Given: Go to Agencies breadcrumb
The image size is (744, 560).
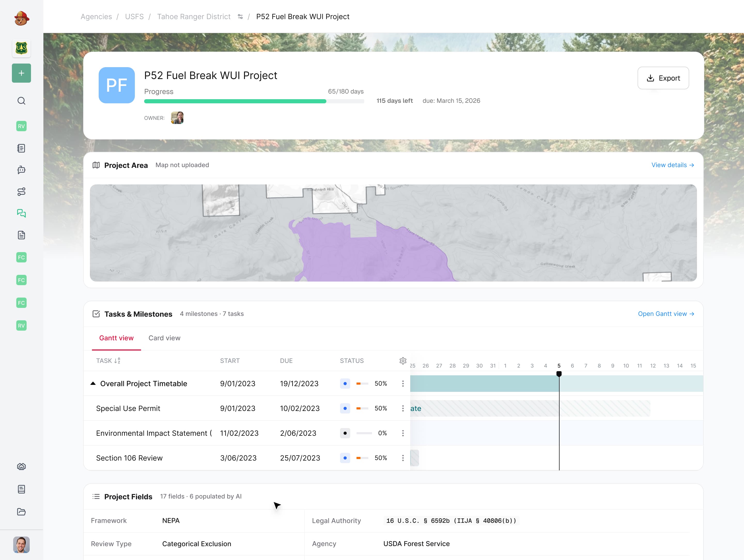Looking at the screenshot, I should (x=96, y=17).
